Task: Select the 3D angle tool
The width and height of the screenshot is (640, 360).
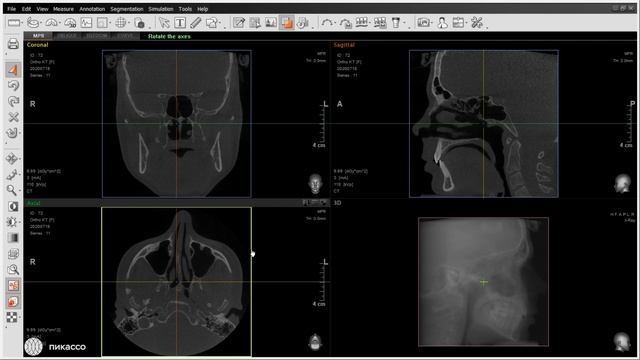Action: click(x=70, y=23)
